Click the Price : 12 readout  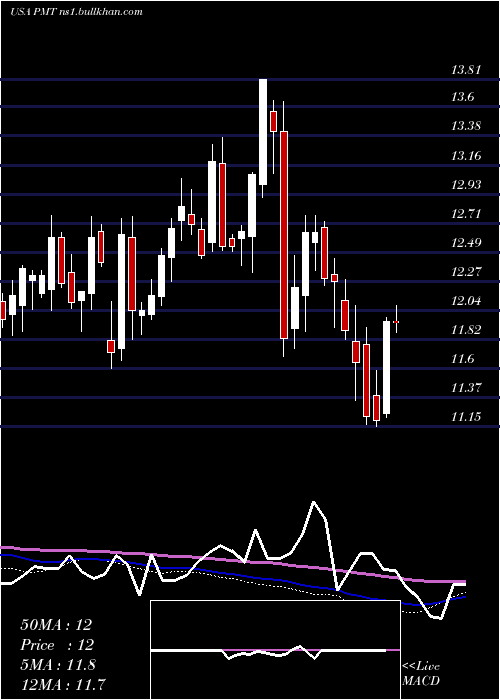57,645
